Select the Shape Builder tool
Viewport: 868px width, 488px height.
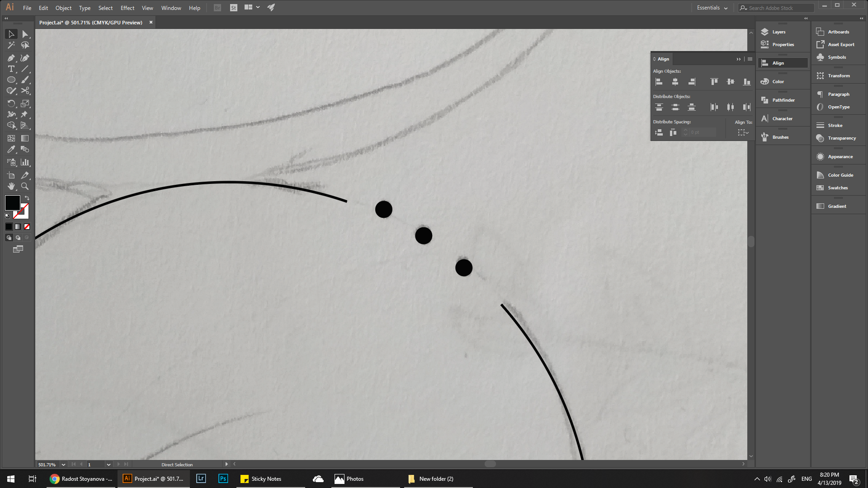point(11,125)
